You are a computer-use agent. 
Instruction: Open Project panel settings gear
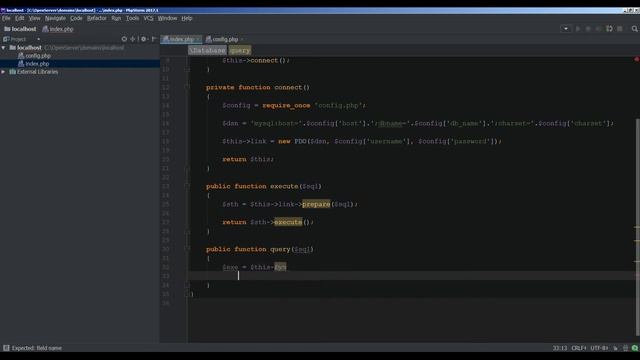[x=144, y=39]
